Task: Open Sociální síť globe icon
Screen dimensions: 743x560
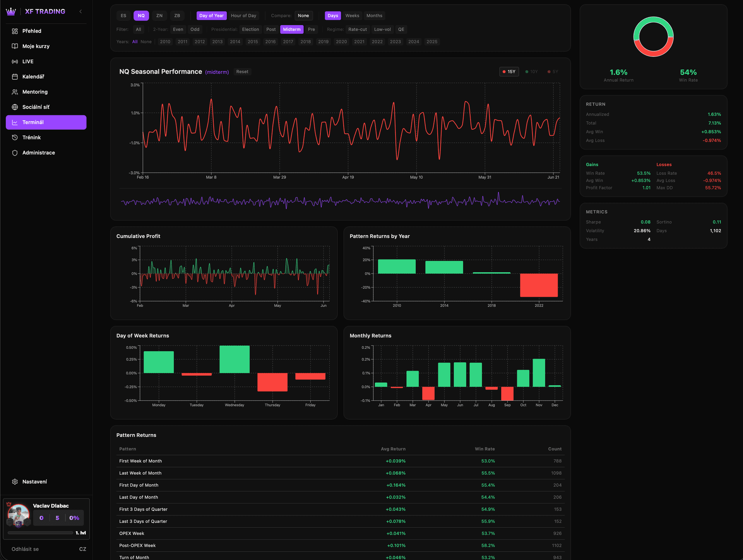Action: point(15,107)
